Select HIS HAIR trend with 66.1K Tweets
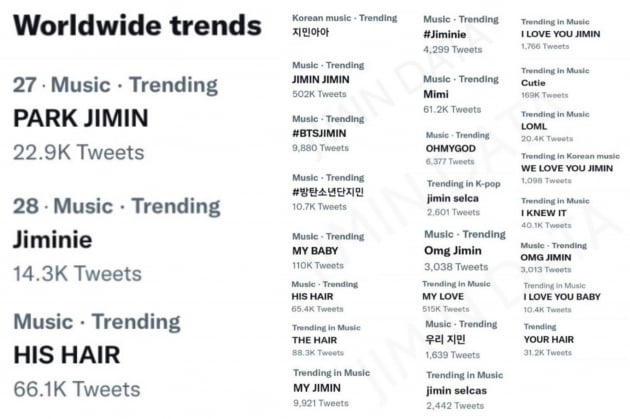 coord(67,355)
